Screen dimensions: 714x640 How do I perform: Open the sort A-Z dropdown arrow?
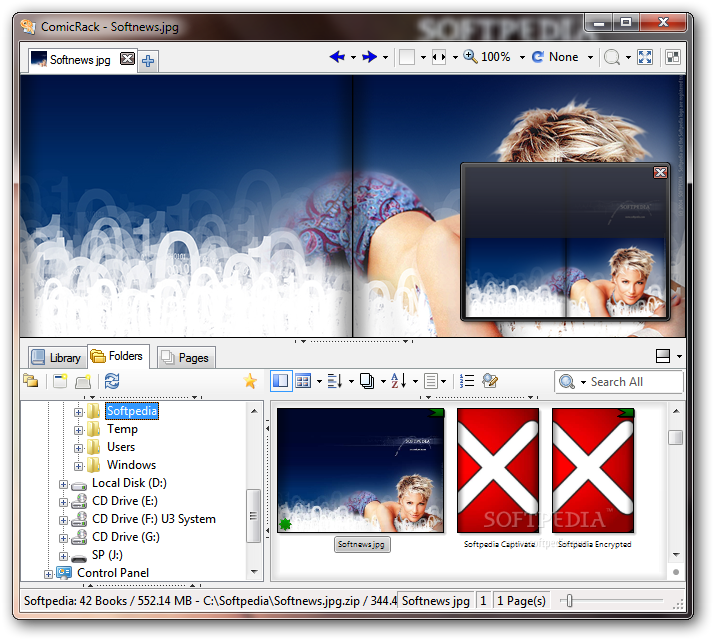[415, 381]
